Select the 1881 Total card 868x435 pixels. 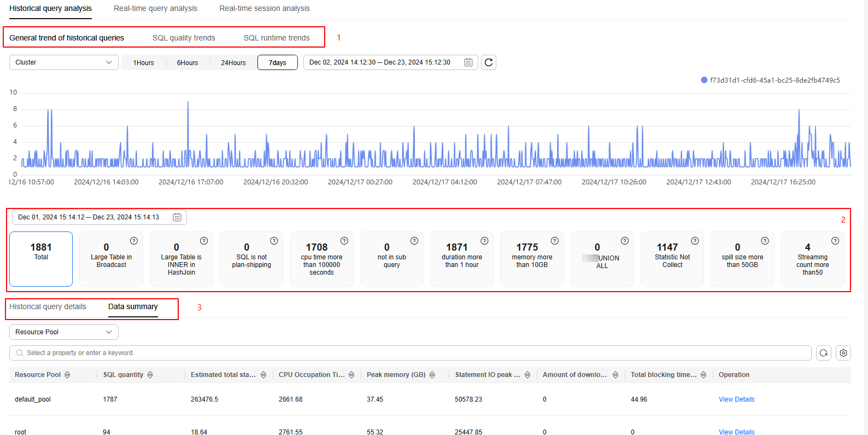41,259
